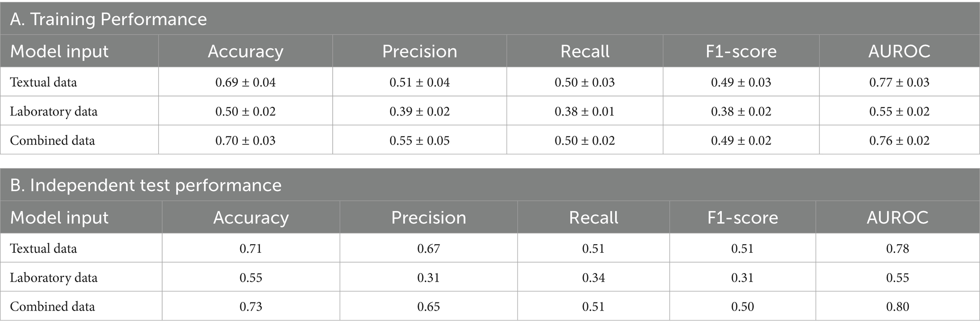Click the 'Textual data' row label in the test table
Screen dimensions: 980x329
(43, 249)
